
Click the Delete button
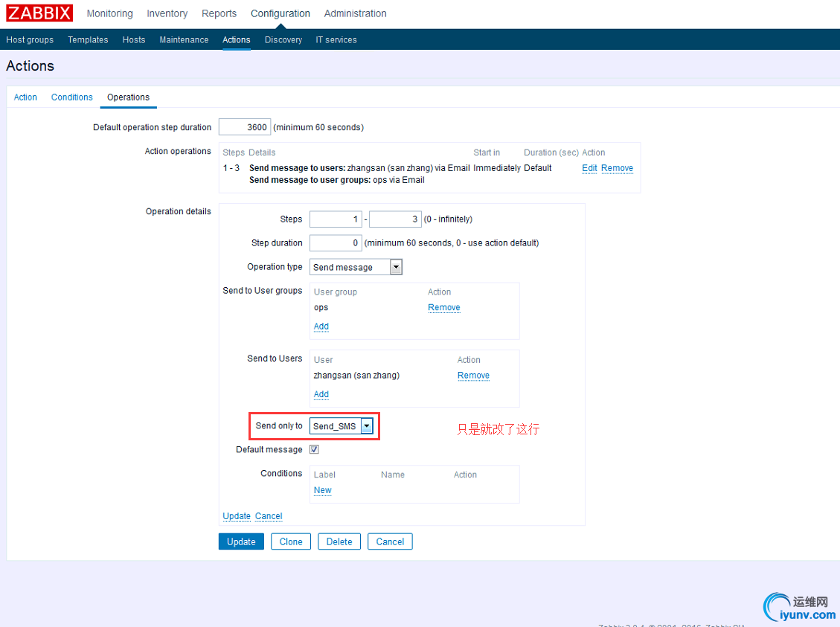point(339,541)
